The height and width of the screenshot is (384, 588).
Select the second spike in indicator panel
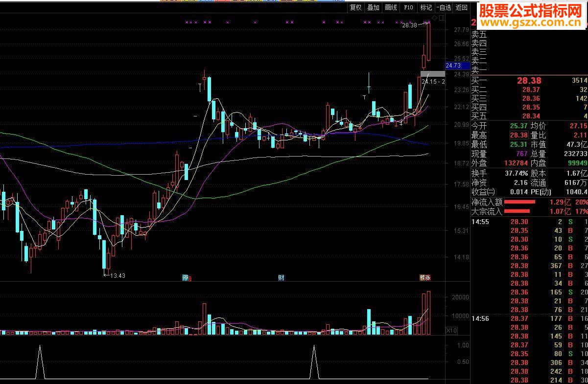click(314, 362)
